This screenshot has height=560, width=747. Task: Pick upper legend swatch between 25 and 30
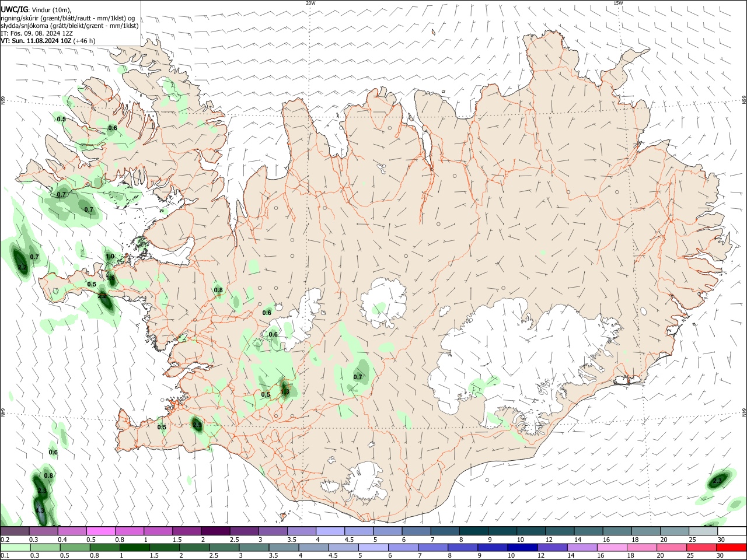pyautogui.click(x=704, y=531)
